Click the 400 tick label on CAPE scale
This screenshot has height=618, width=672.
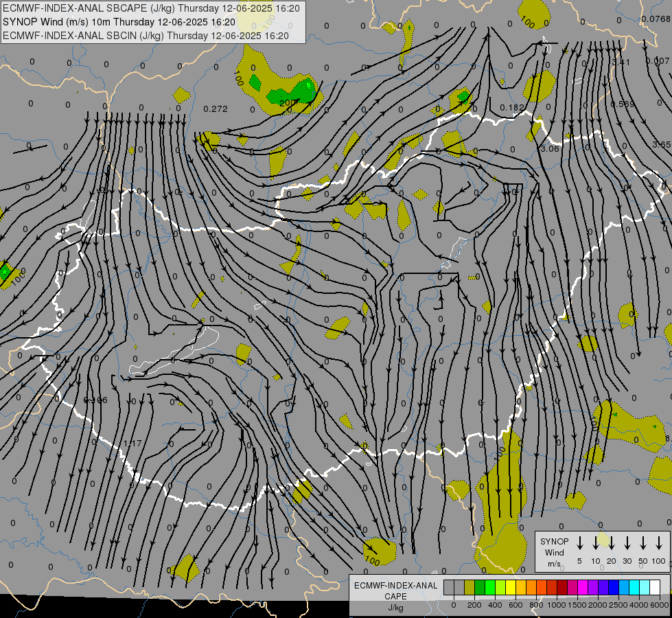pos(495,605)
